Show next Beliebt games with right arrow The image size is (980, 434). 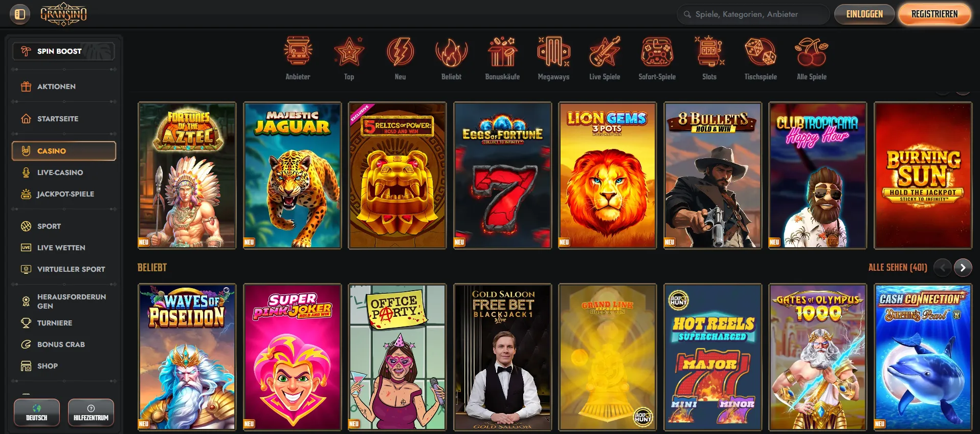click(963, 268)
